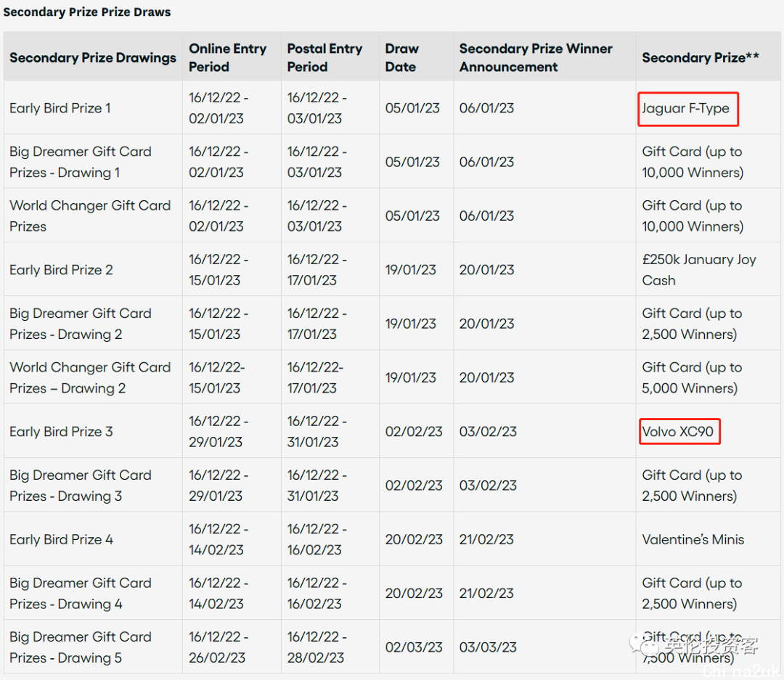The height and width of the screenshot is (680, 784).
Task: Select announcement date 20/01/23 for Big Dreamer Drawing 2
Action: click(486, 324)
